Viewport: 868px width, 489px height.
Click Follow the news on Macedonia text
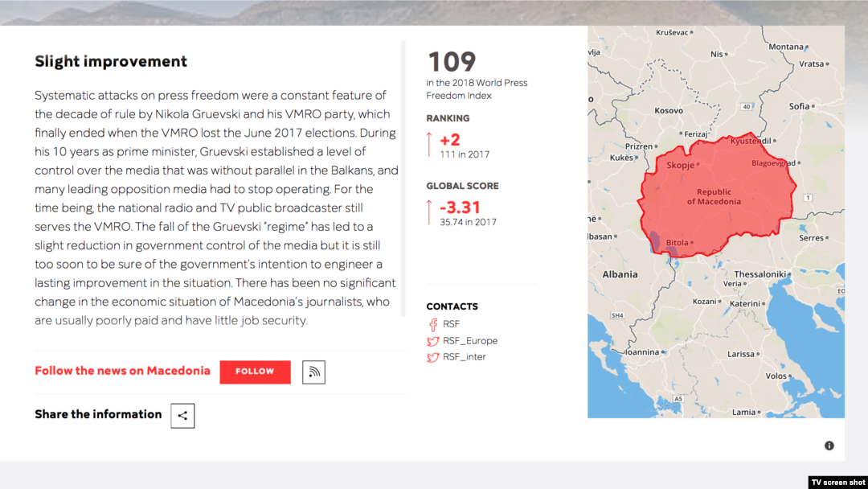(122, 371)
